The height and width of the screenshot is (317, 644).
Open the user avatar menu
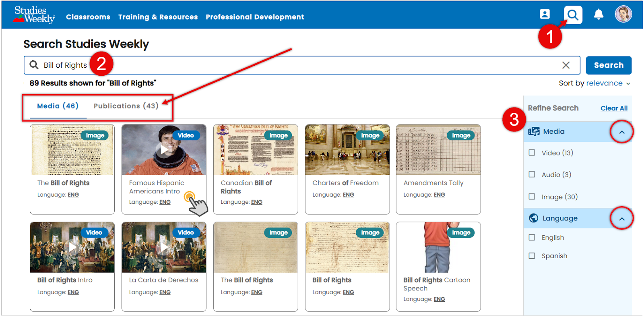tap(623, 15)
